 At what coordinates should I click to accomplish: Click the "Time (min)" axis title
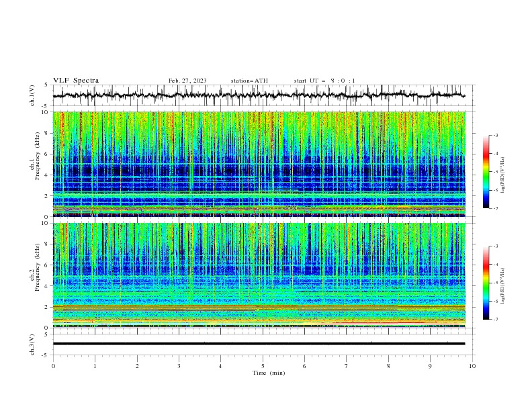(269, 373)
